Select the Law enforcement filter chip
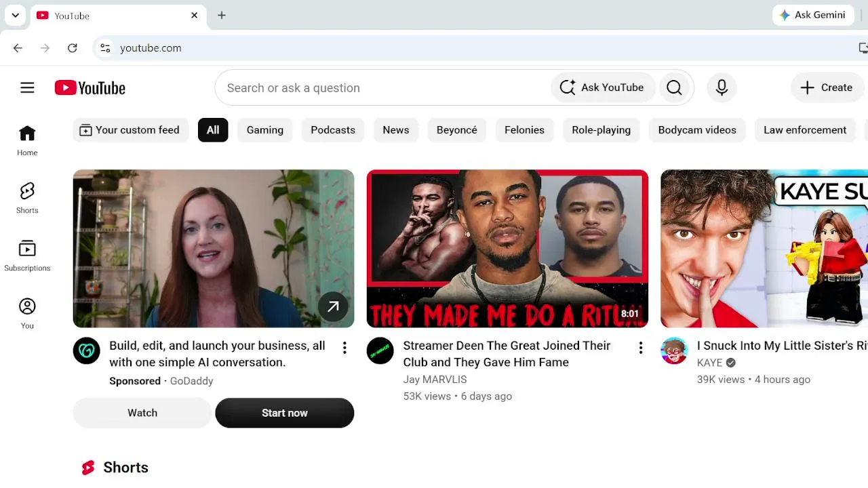The width and height of the screenshot is (868, 488). pos(805,130)
